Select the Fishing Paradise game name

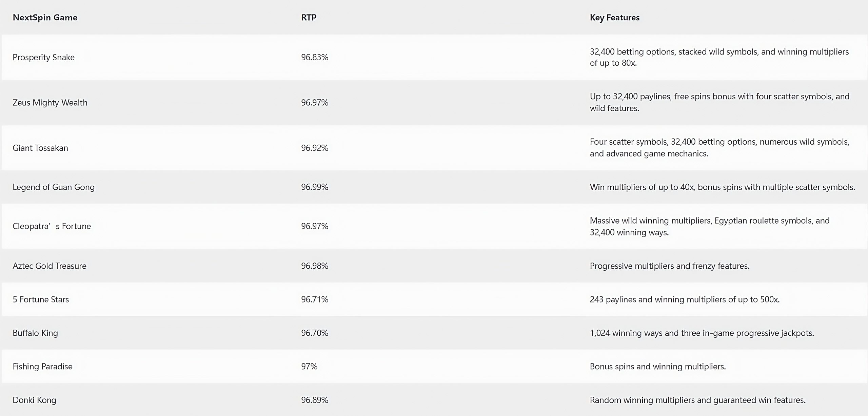42,367
